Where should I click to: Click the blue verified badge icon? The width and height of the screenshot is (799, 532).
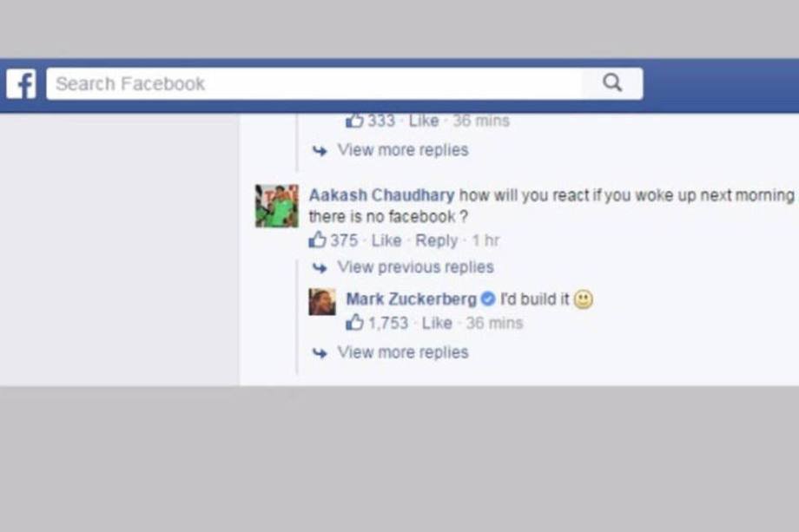click(488, 299)
